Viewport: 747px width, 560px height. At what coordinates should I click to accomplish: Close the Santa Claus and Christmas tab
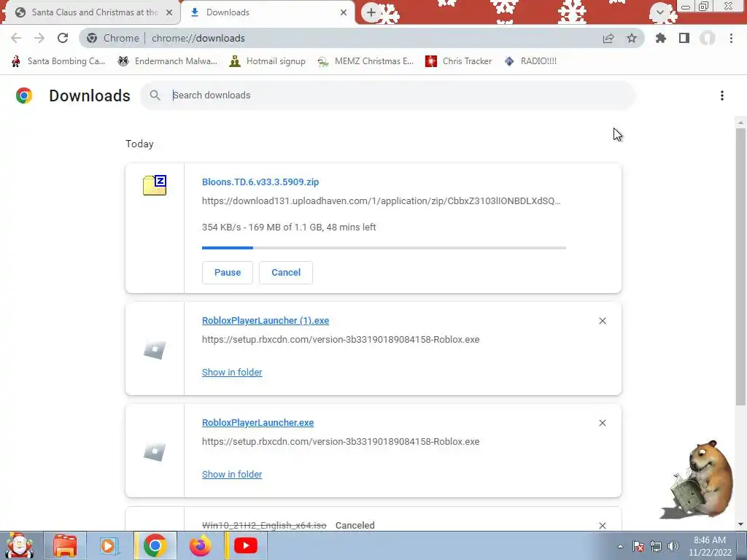click(x=169, y=12)
